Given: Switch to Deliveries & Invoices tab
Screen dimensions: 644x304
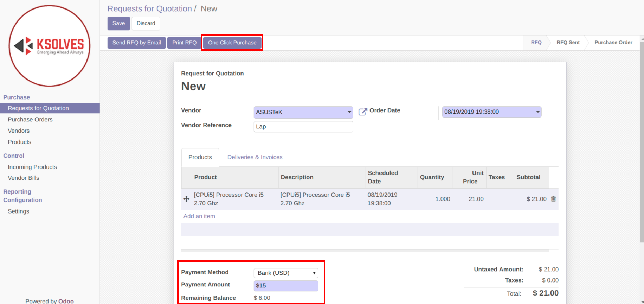Looking at the screenshot, I should click(255, 157).
